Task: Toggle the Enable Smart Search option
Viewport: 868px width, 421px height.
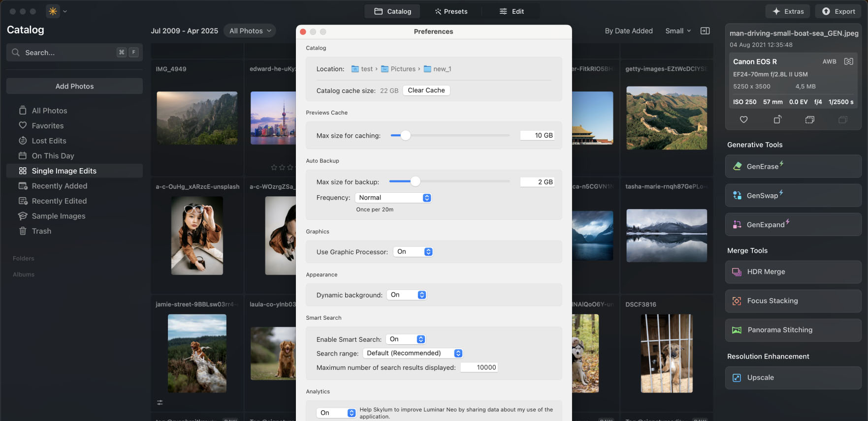Action: tap(406, 339)
